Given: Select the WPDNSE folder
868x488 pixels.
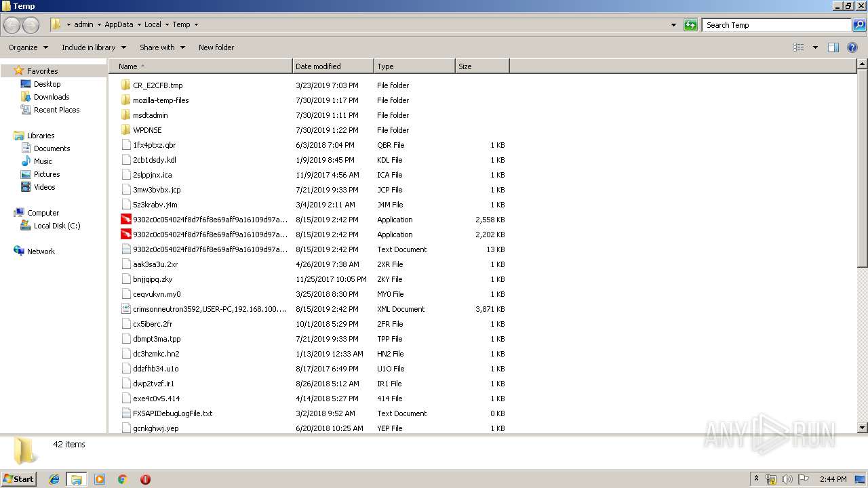Looking at the screenshot, I should point(147,130).
